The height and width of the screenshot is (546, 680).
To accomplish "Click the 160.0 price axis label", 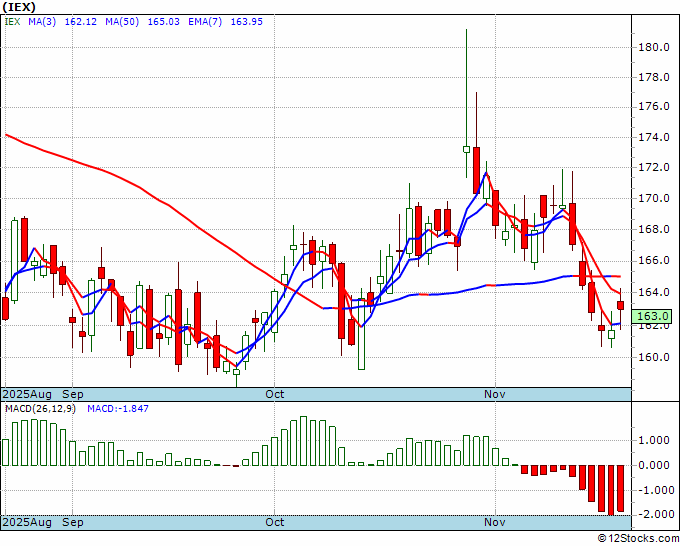I will 654,357.
